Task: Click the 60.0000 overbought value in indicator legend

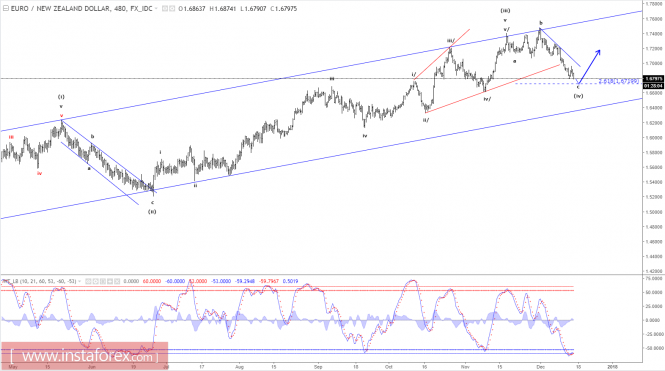Action: tap(151, 281)
